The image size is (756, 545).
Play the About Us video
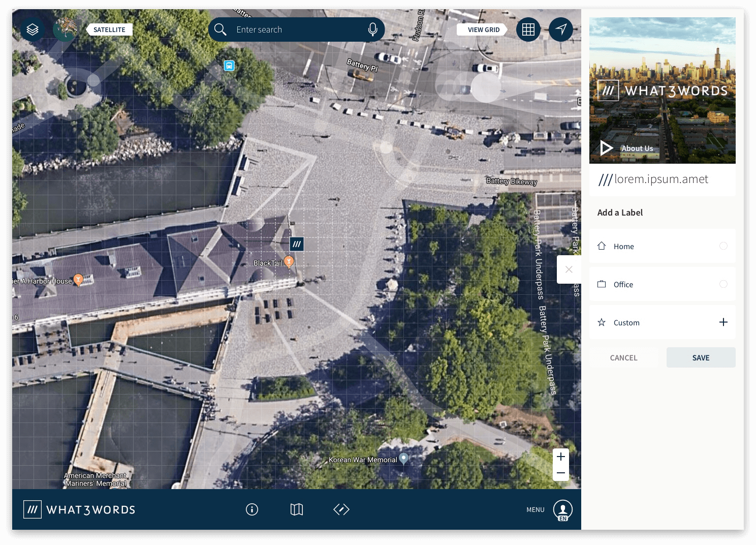pyautogui.click(x=606, y=148)
